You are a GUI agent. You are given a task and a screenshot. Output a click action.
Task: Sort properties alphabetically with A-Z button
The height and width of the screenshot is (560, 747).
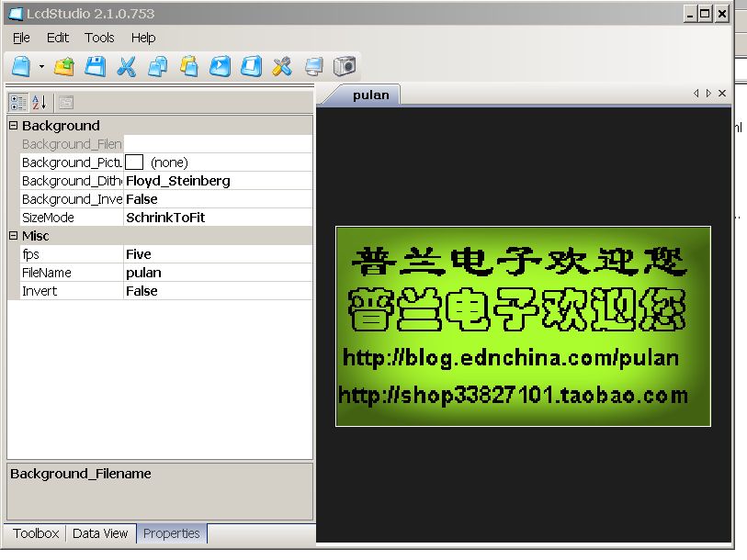[39, 103]
